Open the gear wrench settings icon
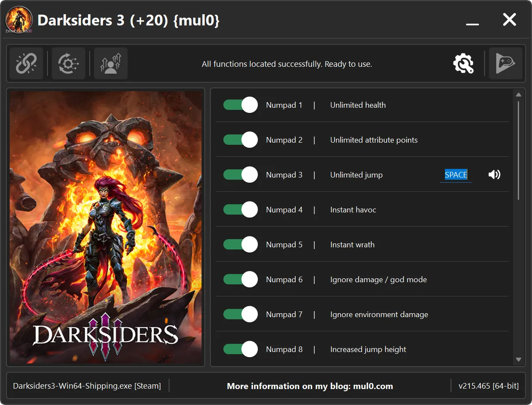Screen dimensions: 532x405 point(463,64)
